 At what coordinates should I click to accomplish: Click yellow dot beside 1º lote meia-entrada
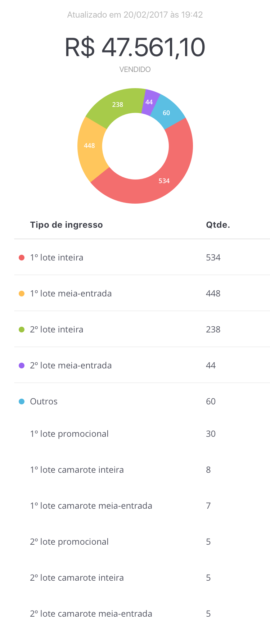click(22, 294)
